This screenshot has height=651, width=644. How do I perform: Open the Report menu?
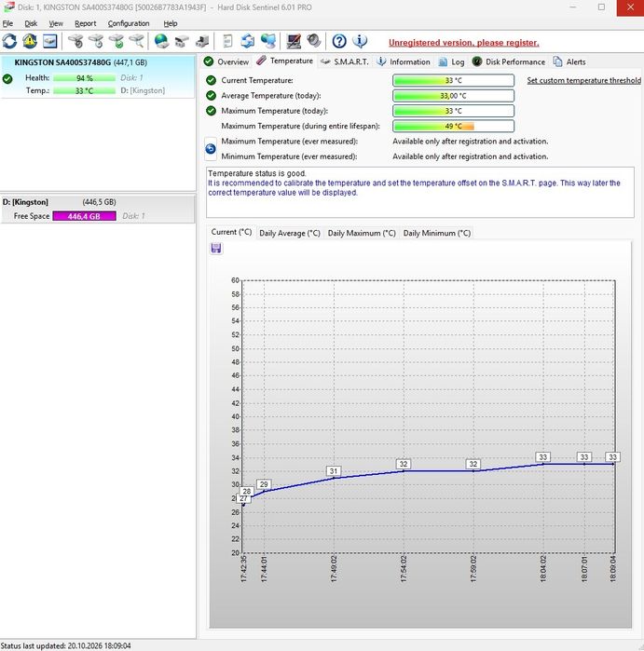coord(85,23)
